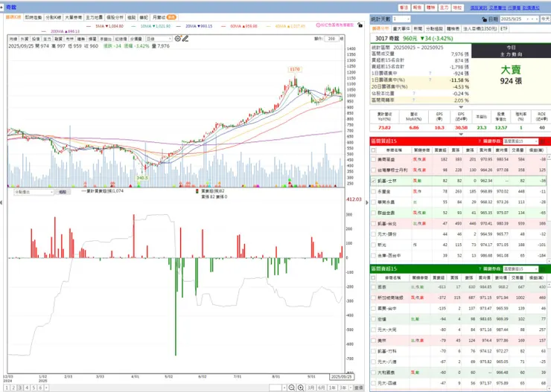The height and width of the screenshot is (392, 551).
Task: Open the chart settings gear icon
Action: coord(177,39)
